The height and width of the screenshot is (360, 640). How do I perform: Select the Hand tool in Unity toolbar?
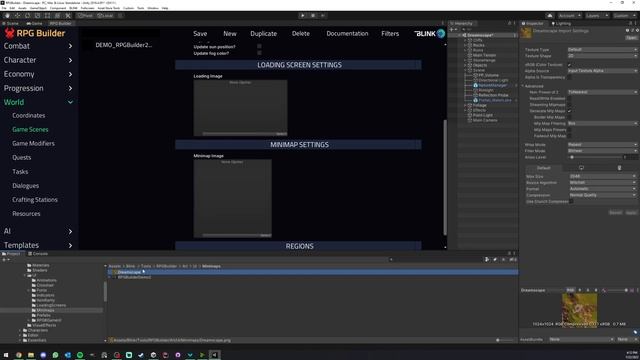7,16
